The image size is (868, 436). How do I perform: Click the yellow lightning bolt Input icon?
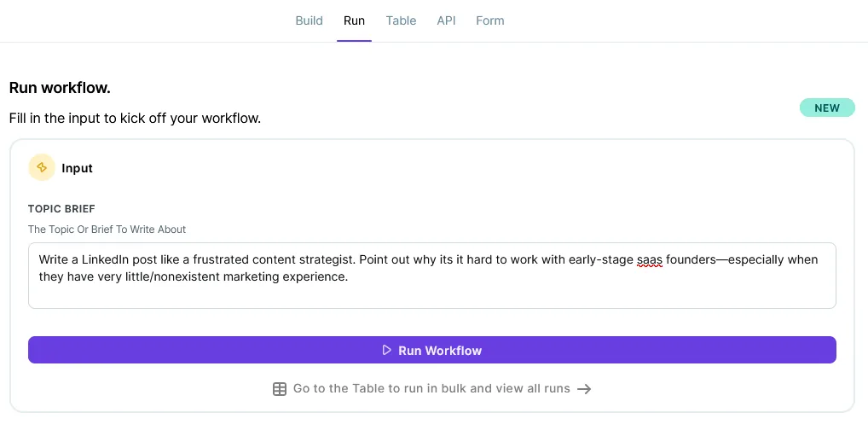point(42,168)
